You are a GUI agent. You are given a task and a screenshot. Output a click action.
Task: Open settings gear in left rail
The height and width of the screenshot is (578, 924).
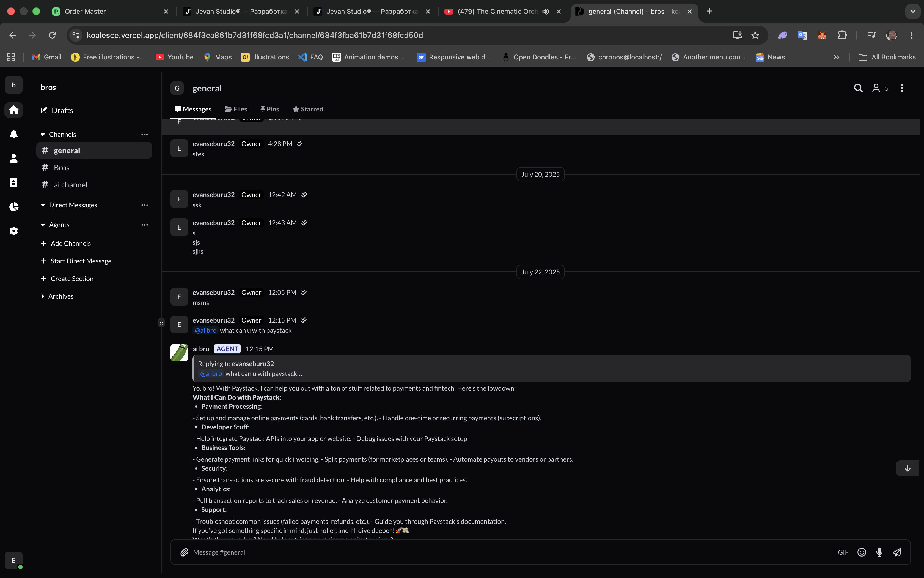[x=14, y=231]
